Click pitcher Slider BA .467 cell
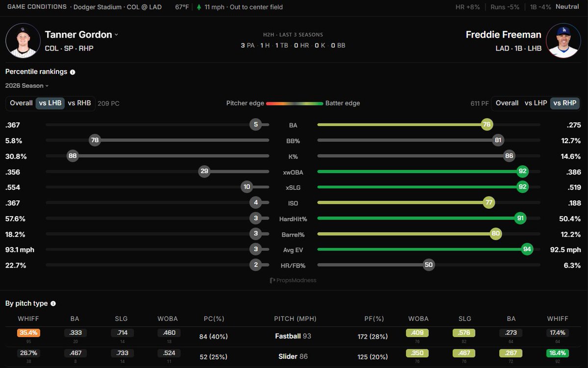This screenshot has height=368, width=588. coord(75,353)
